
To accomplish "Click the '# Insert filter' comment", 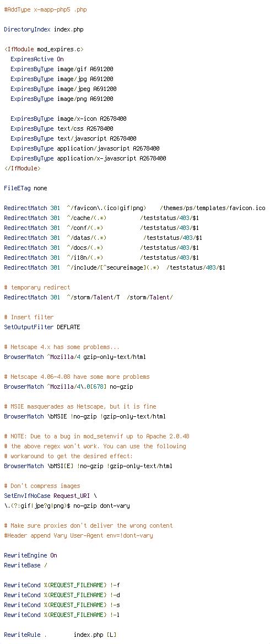I will click(29, 317).
